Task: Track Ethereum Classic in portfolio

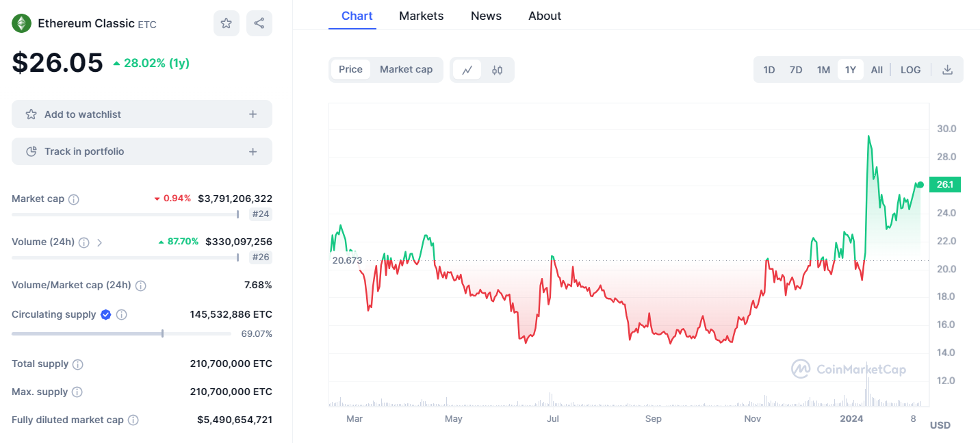Action: pos(142,151)
